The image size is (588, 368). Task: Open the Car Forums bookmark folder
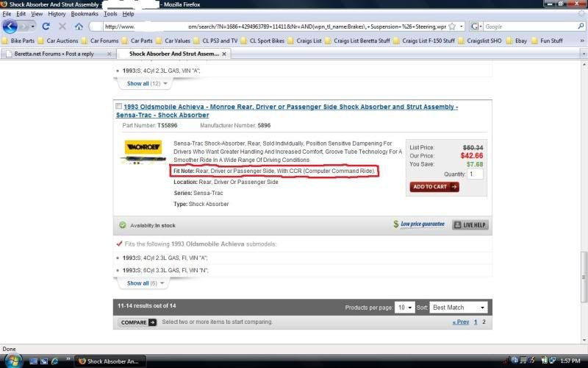point(100,40)
